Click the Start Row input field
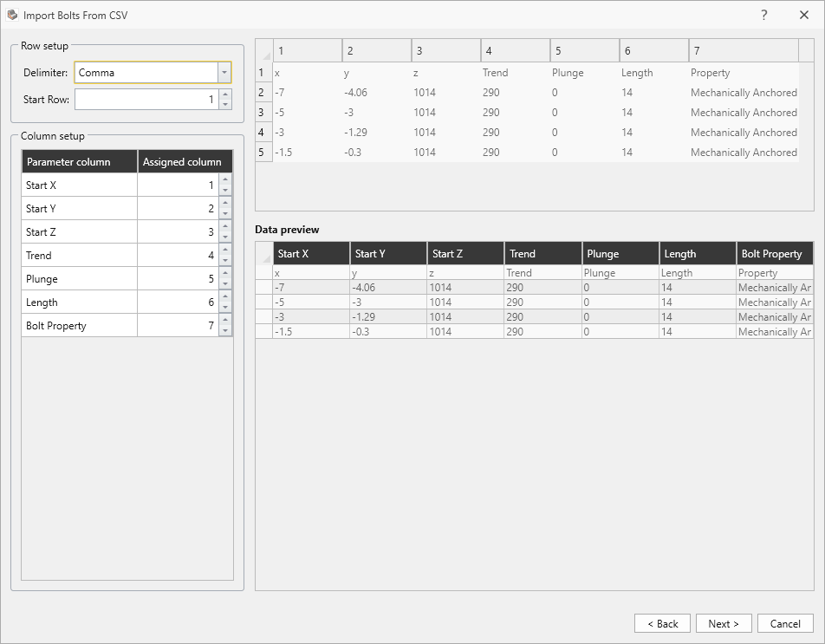 pos(146,100)
